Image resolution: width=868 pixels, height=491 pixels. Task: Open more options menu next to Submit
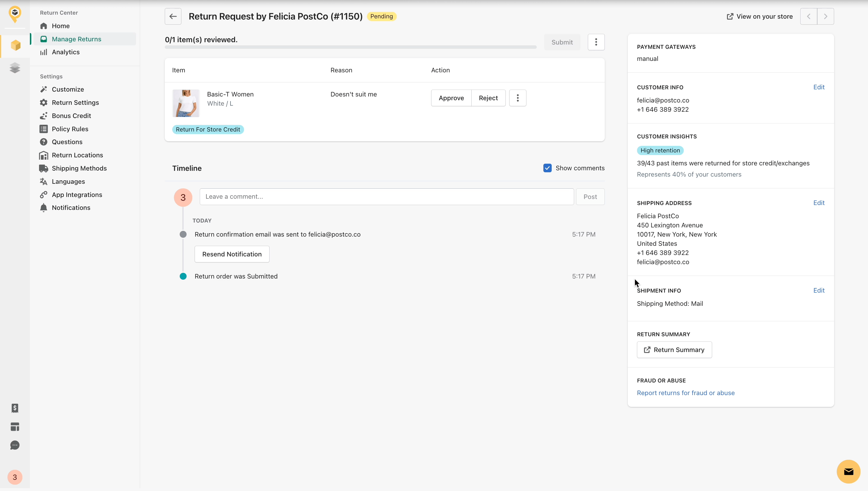tap(596, 42)
